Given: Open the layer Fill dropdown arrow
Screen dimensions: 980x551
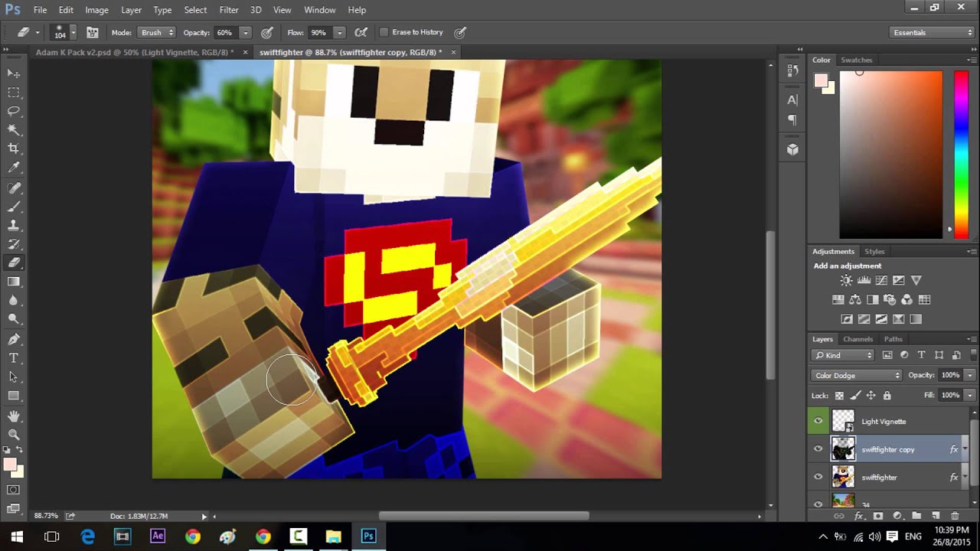Looking at the screenshot, I should pos(970,396).
